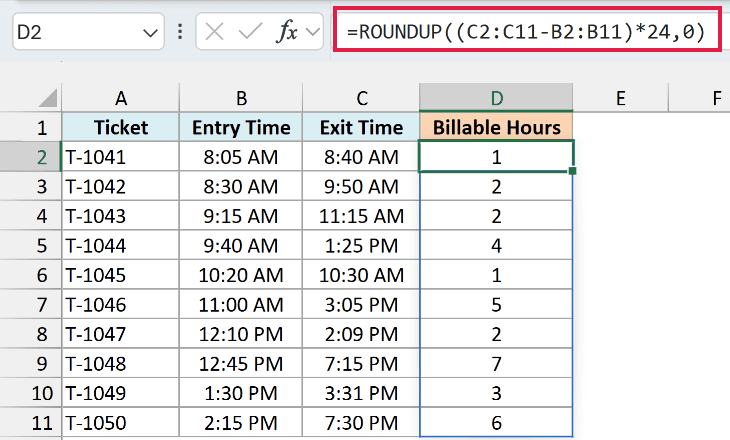Select entry time 12:10 PM

coord(241,334)
